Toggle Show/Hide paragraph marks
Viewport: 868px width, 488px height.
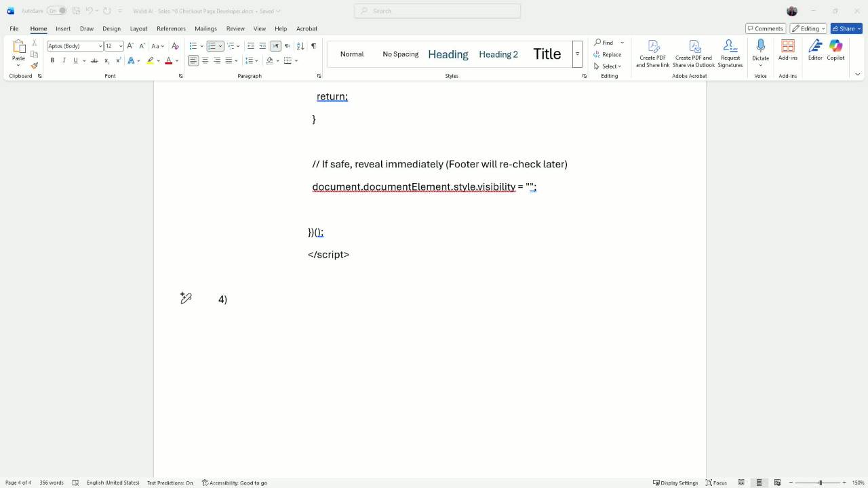313,46
